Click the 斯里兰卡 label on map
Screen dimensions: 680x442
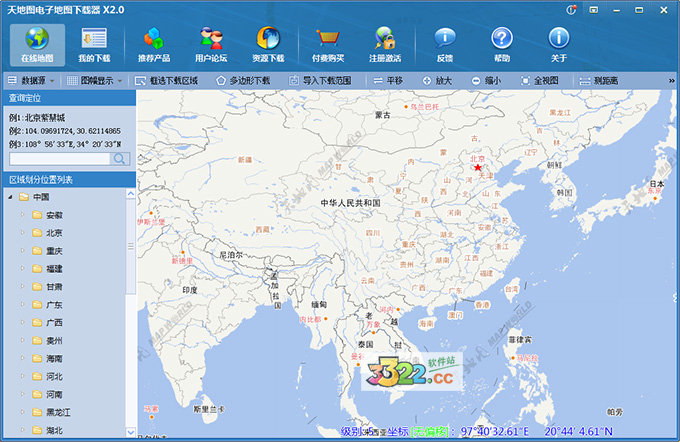(x=209, y=409)
